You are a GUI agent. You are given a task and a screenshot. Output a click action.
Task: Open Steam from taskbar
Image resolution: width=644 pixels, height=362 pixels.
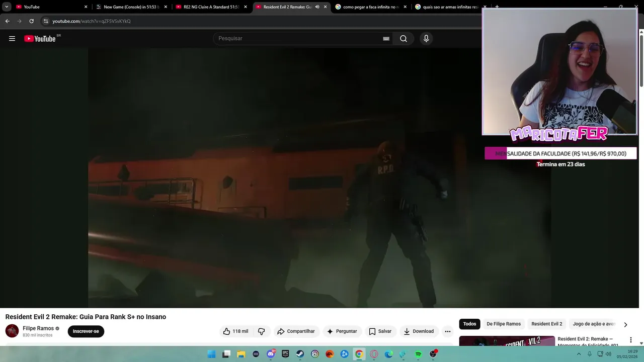pyautogui.click(x=300, y=354)
